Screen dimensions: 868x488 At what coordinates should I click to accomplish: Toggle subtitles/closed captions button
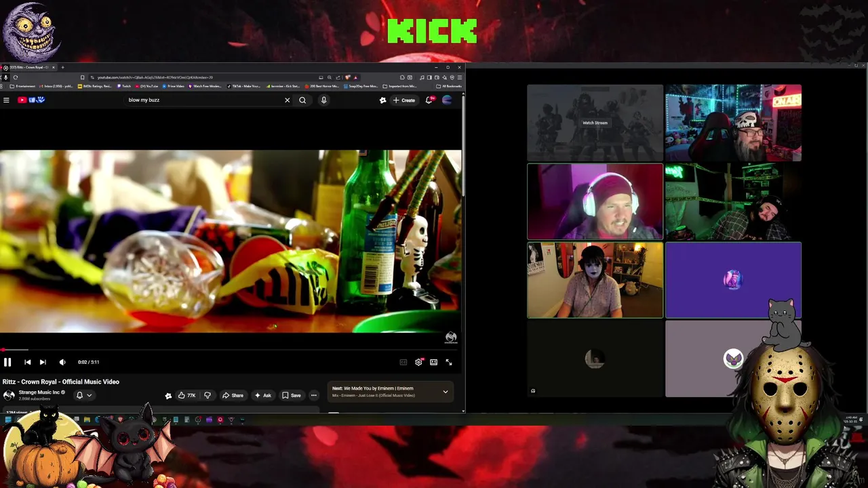[403, 362]
